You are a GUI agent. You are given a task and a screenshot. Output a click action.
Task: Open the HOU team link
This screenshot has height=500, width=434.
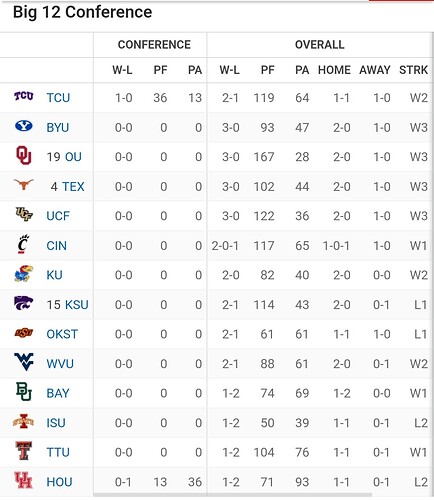[x=59, y=482]
